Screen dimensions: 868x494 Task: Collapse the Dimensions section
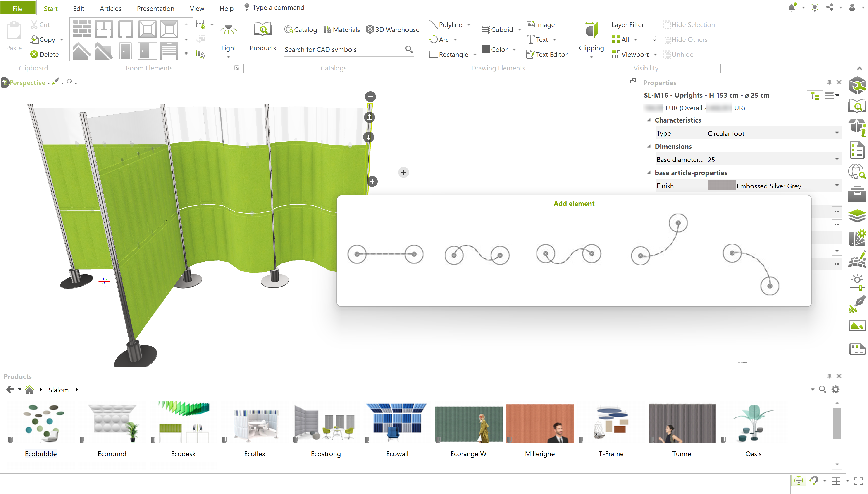click(649, 146)
